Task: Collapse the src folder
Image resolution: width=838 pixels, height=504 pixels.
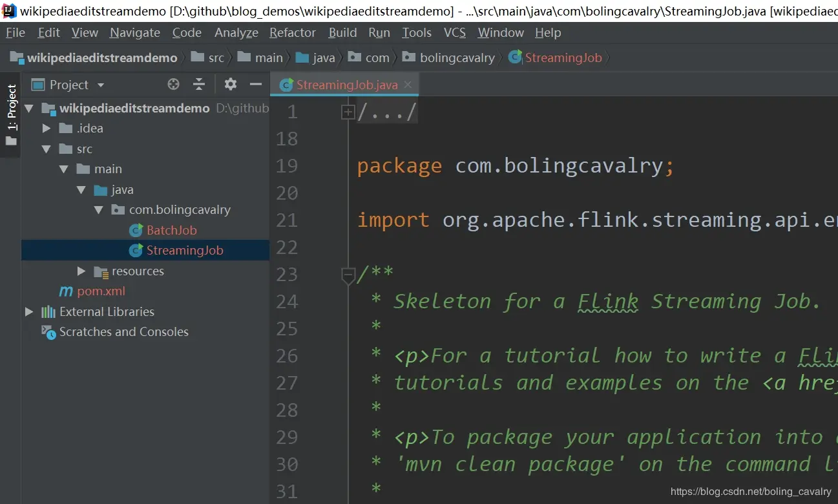Action: coord(47,149)
